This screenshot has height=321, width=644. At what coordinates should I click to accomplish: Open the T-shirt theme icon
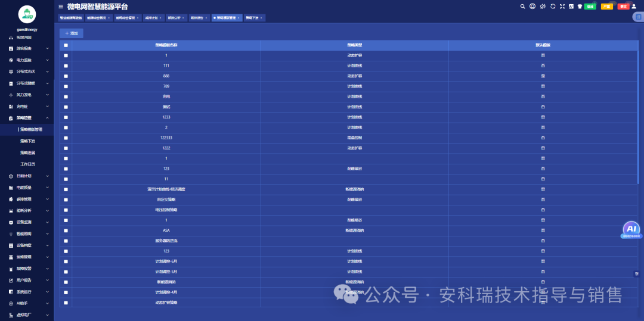[580, 6]
